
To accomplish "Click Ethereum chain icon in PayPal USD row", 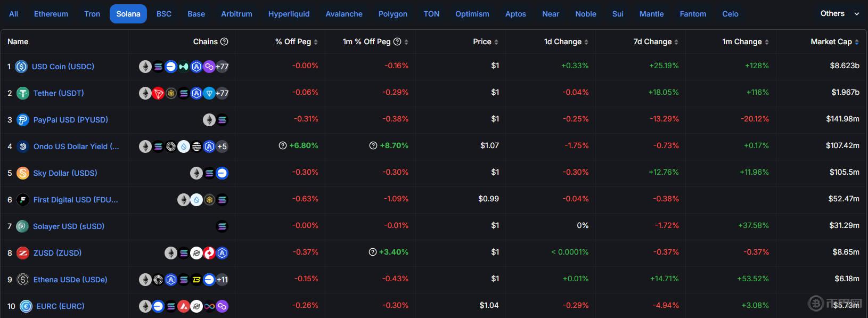I will pos(209,120).
